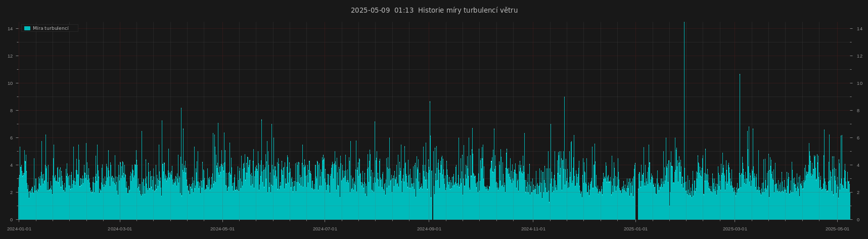Screen dimensions: 868x239
Task: Click the tallest spike peak above 14
Action: (x=684, y=23)
